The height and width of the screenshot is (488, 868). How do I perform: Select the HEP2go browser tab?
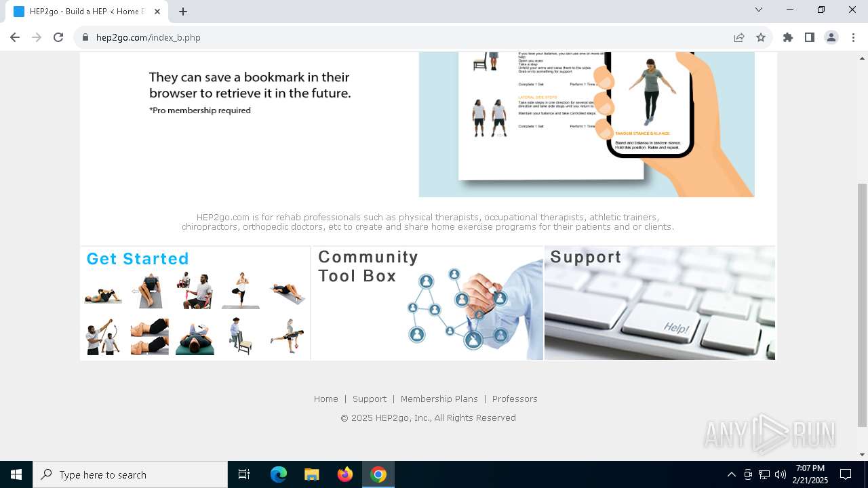tap(87, 12)
